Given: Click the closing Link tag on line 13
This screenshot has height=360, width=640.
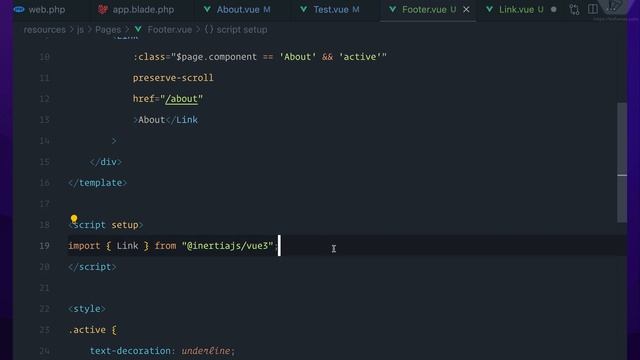Looking at the screenshot, I should [182, 120].
